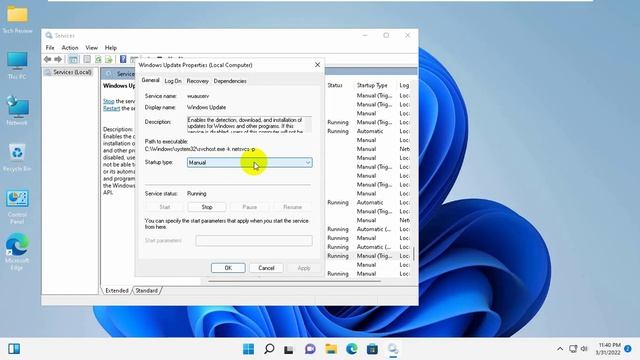Click the Back arrow in Services toolbar
This screenshot has height=360, width=640.
47,60
